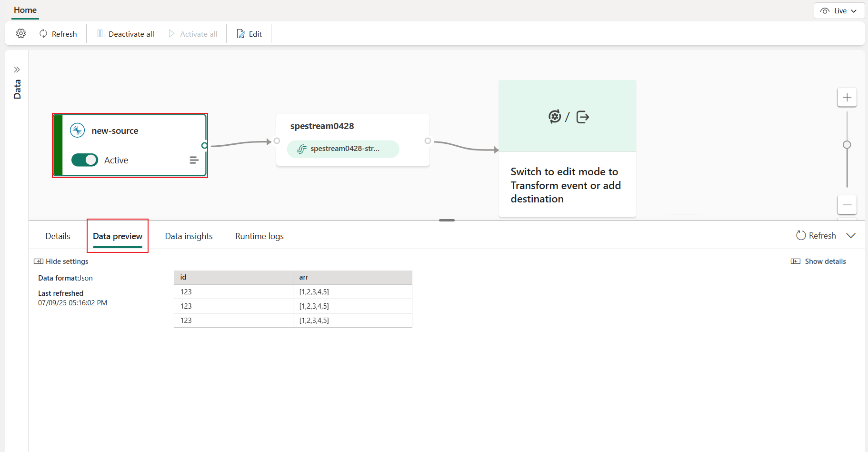
Task: Expand the Data side panel chevron
Action: click(x=17, y=70)
